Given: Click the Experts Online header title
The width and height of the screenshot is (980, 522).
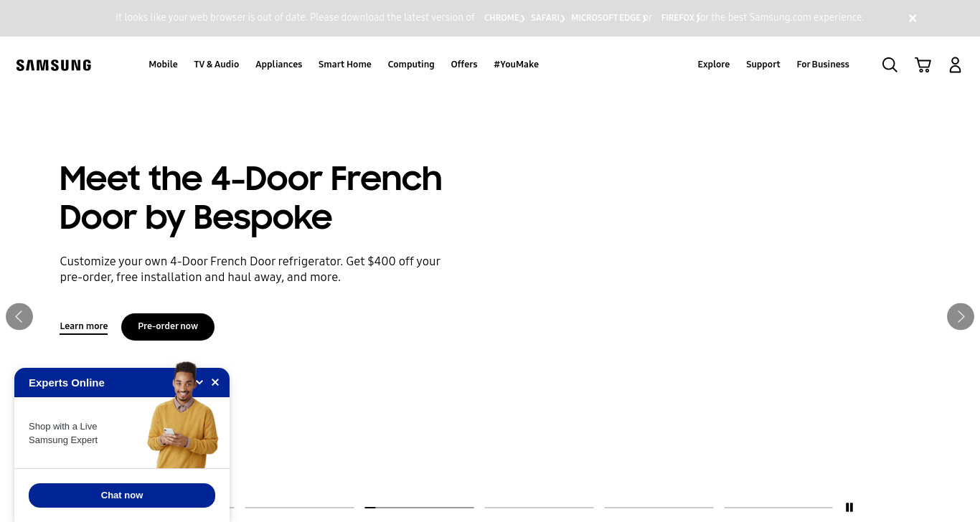Looking at the screenshot, I should pos(67,383).
